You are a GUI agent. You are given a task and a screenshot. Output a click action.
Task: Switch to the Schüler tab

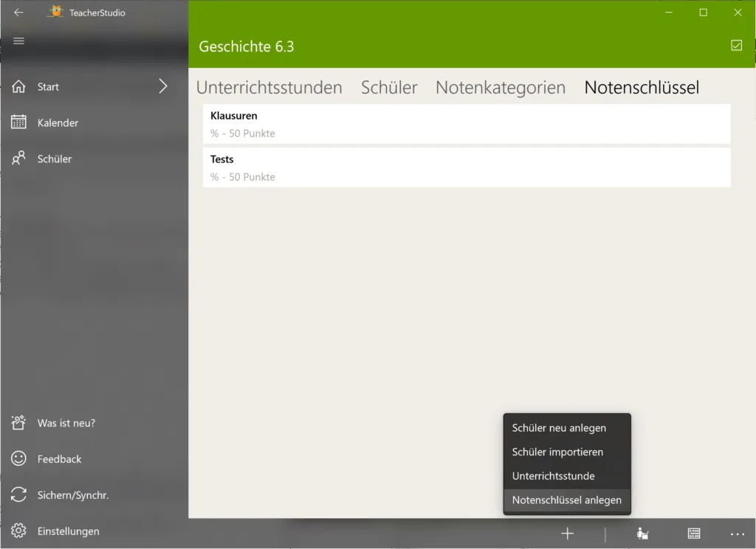pos(389,87)
